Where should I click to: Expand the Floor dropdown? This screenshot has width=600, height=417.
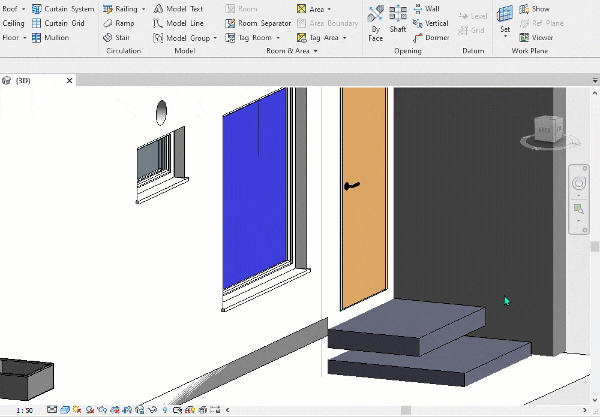(x=24, y=37)
